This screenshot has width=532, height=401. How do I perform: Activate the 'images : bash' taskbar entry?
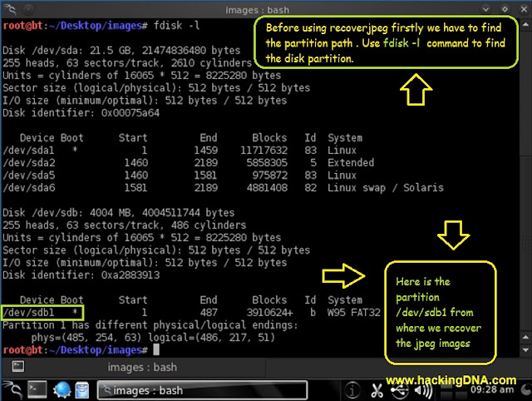click(x=203, y=390)
